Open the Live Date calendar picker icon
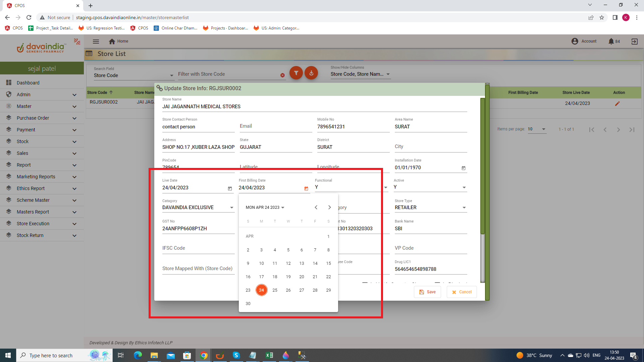 (230, 188)
